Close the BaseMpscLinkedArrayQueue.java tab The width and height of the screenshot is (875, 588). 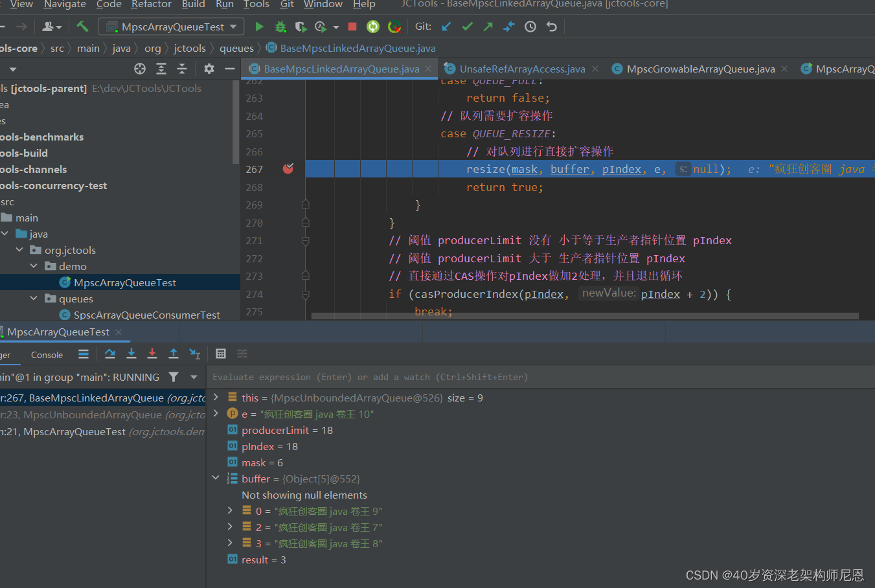coord(428,69)
